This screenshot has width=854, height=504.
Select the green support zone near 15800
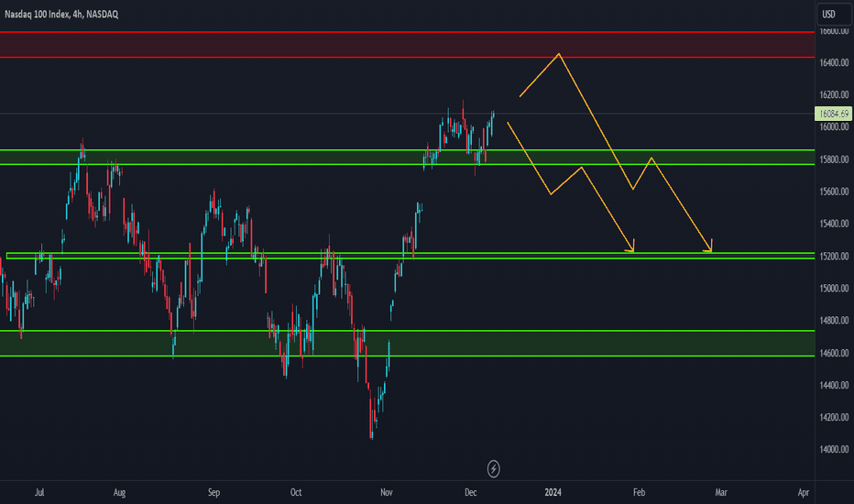tap(408, 157)
